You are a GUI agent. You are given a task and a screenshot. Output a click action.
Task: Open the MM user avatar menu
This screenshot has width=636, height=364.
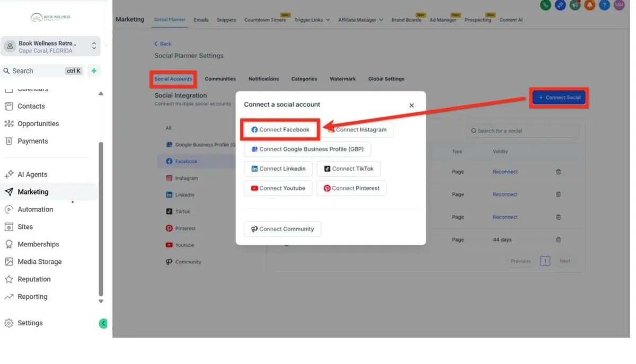(x=619, y=5)
